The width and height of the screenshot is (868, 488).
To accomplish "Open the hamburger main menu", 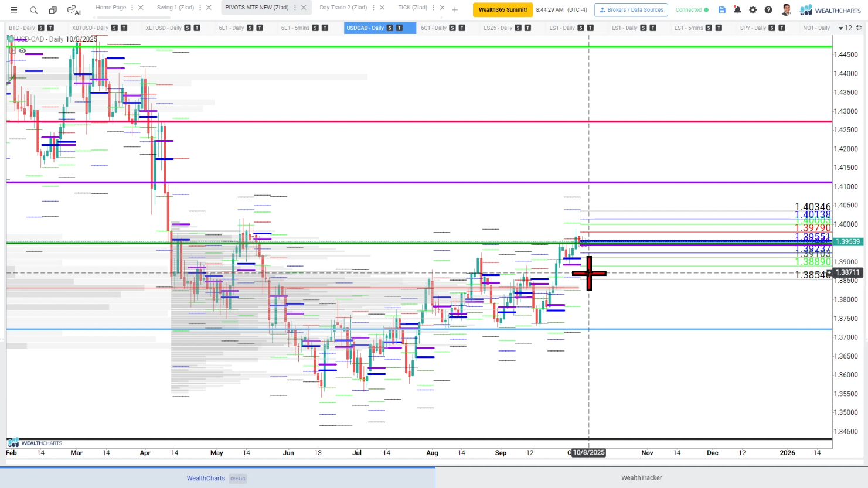I will coord(14,10).
